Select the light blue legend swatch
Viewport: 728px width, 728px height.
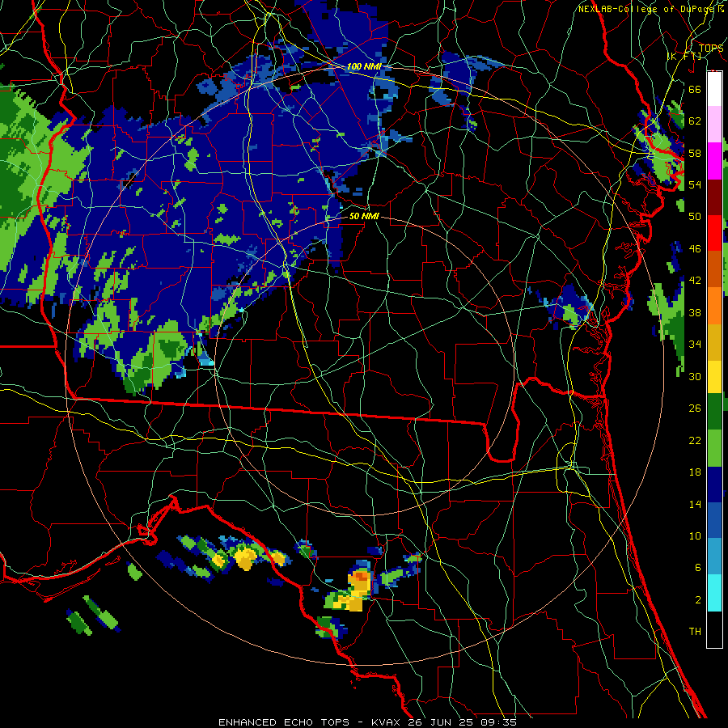[x=714, y=557]
